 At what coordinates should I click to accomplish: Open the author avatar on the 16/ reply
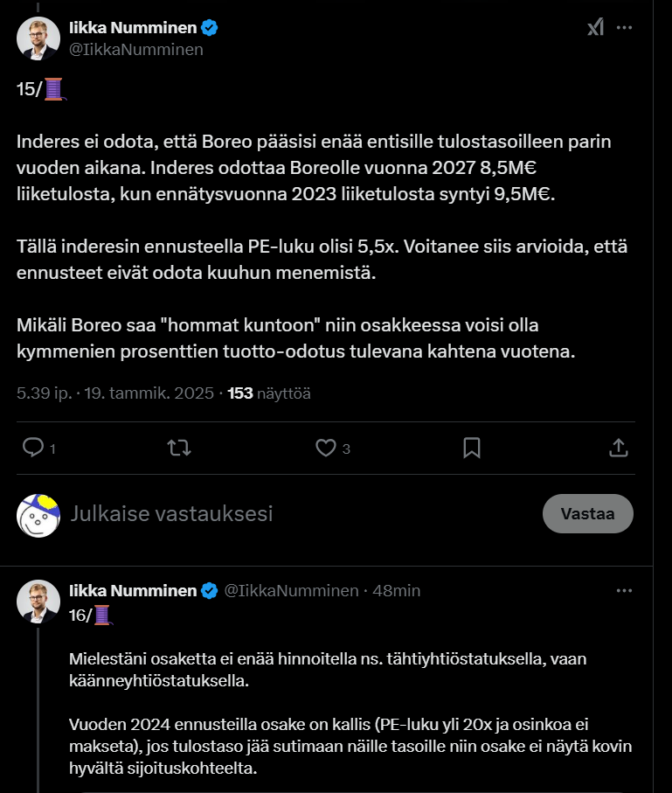38,601
